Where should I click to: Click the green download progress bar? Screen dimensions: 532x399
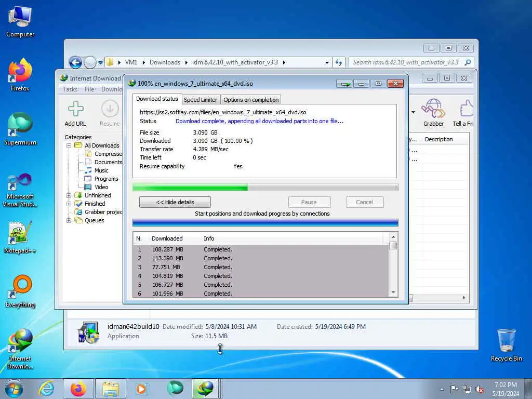coord(265,187)
